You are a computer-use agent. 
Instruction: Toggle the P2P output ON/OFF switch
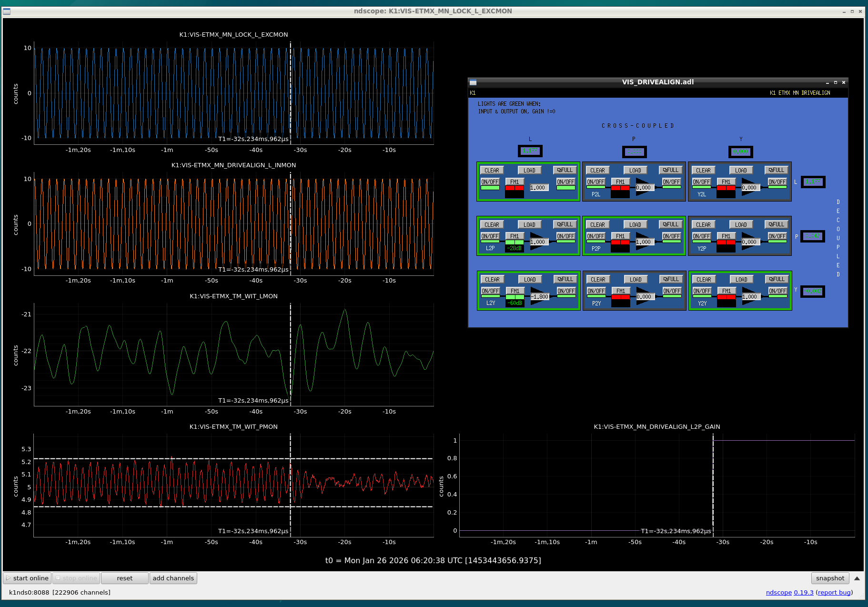[671, 236]
